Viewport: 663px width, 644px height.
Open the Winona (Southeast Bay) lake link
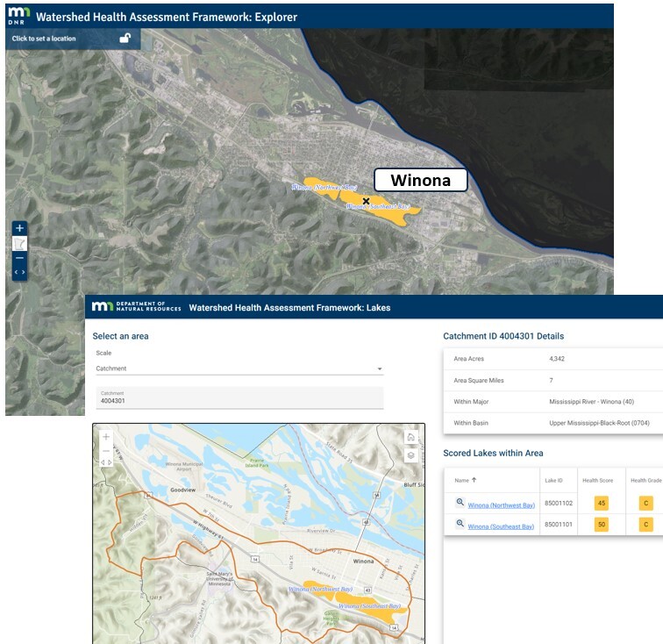pyautogui.click(x=501, y=526)
